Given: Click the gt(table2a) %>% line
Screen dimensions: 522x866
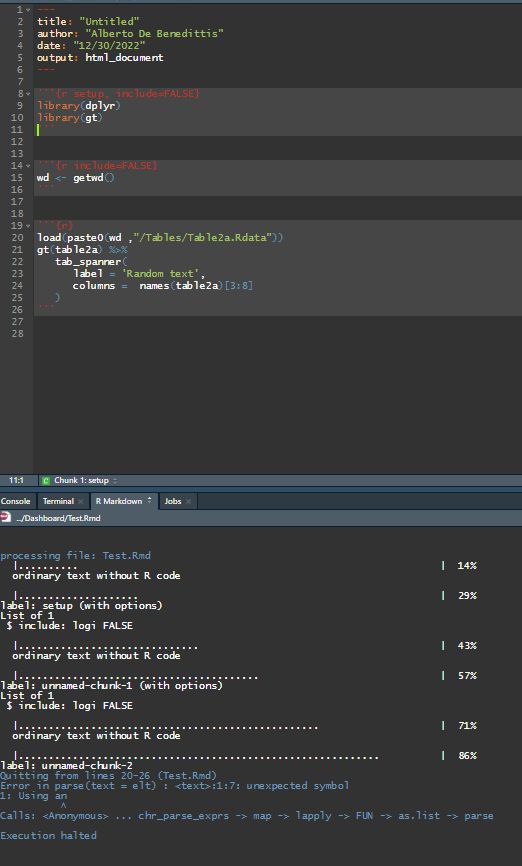Looking at the screenshot, I should point(82,250).
